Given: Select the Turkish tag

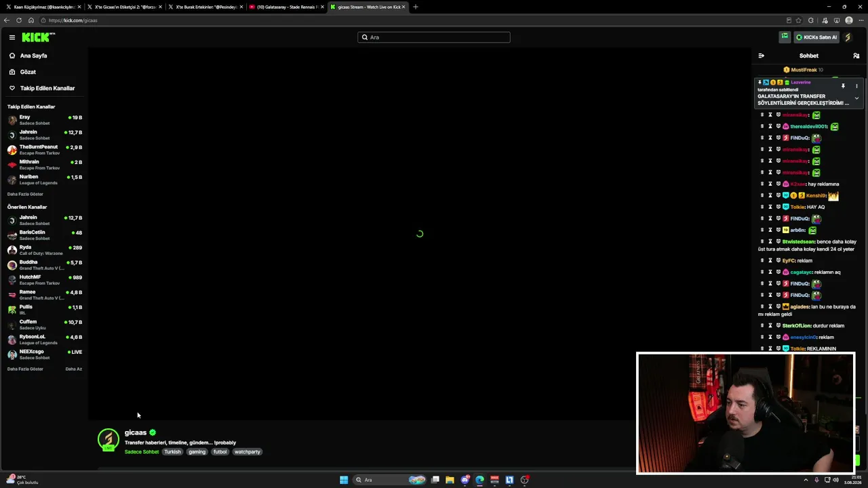Looking at the screenshot, I should [172, 452].
